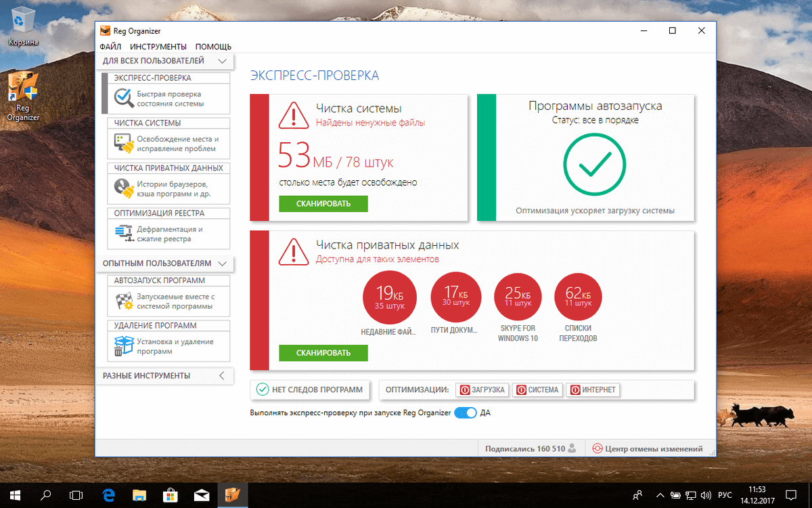Viewport: 812px width, 508px height.
Task: Click СКАНИРОВАТЬ in the private data card
Action: point(323,353)
